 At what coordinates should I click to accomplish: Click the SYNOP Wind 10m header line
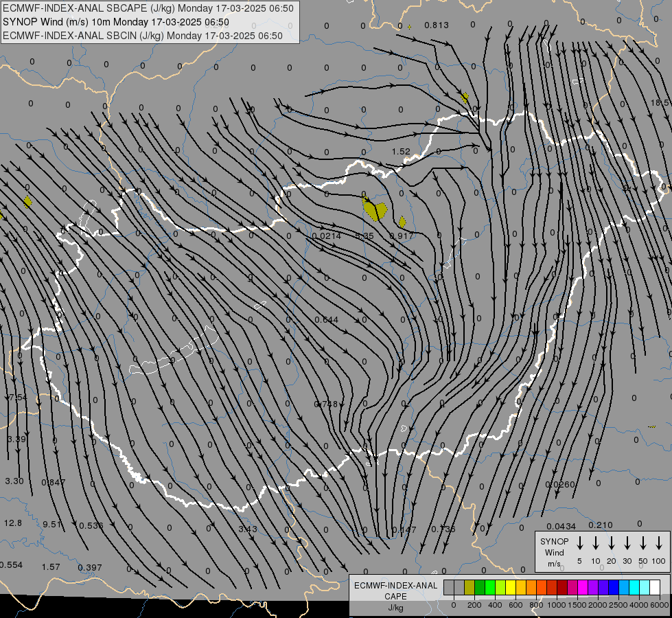point(116,22)
